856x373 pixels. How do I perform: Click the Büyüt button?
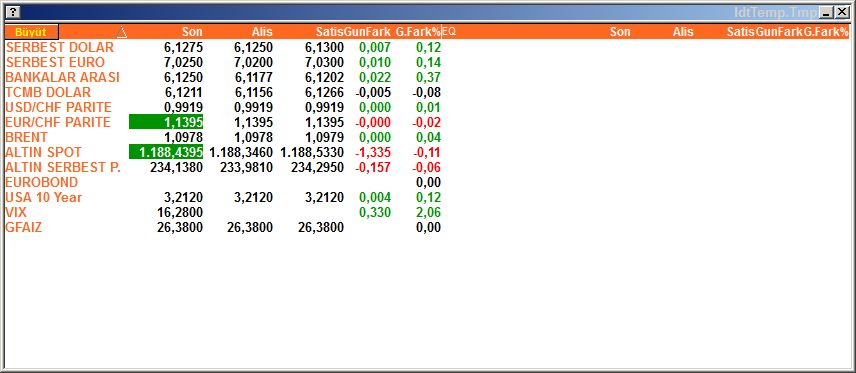tap(31, 32)
